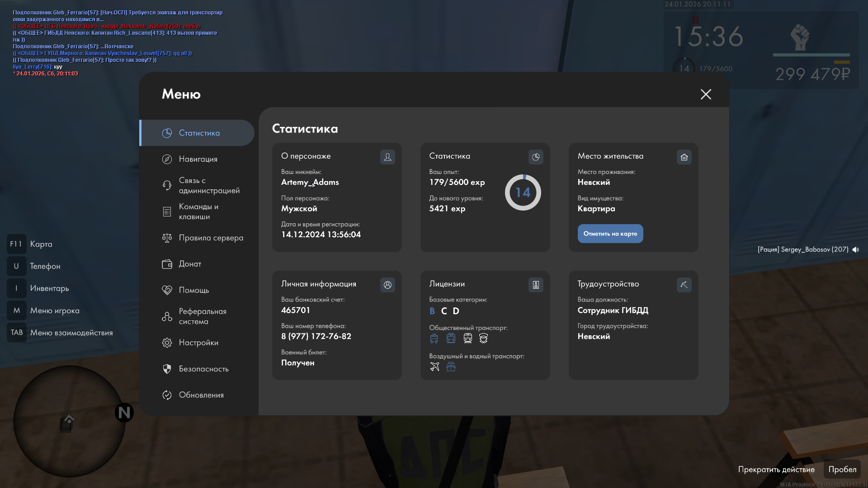Click the N compass marker on minimap

[124, 412]
